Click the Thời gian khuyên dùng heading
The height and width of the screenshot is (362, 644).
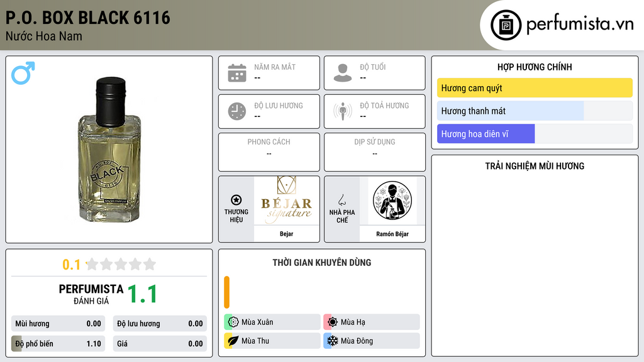coord(322,263)
